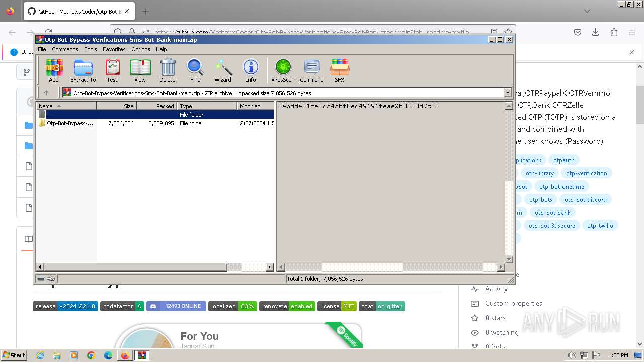Open the Comment toolbar icon

[x=311, y=70]
